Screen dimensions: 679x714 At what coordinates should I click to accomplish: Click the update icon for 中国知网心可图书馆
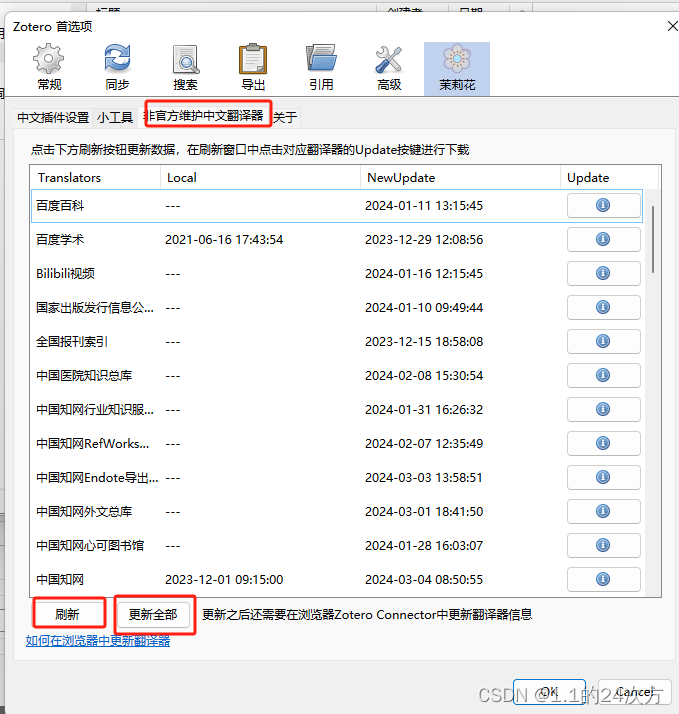pos(603,545)
